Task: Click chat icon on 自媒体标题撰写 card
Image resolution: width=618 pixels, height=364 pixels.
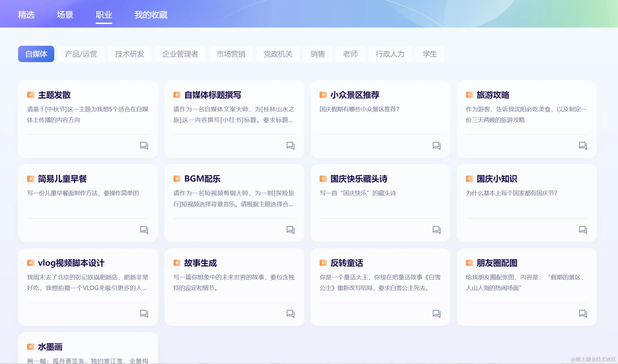Action: click(290, 146)
